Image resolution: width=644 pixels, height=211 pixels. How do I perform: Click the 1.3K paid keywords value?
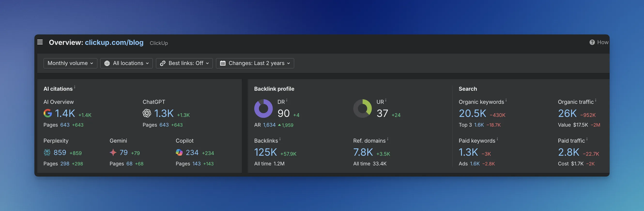468,152
